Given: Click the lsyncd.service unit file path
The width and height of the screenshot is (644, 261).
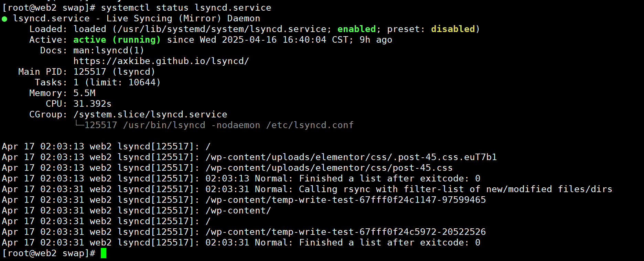Looking at the screenshot, I should click(225, 29).
